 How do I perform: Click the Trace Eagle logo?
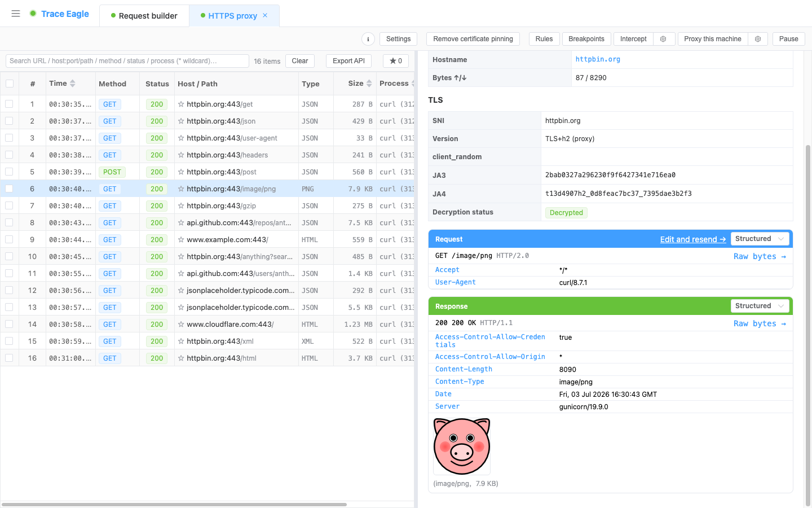[x=59, y=14]
